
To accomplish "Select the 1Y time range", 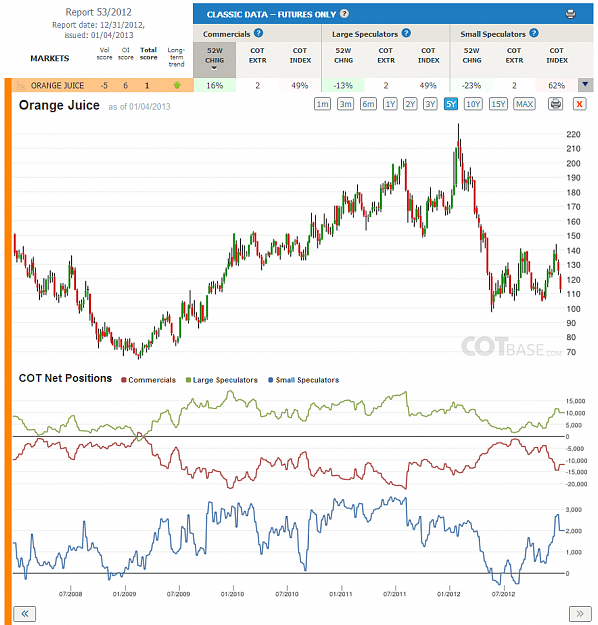I will [x=390, y=104].
